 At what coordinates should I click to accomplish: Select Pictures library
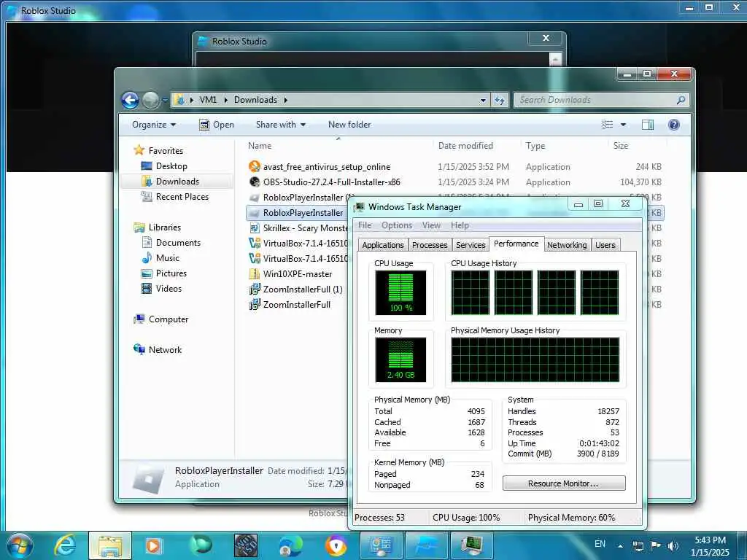171,273
